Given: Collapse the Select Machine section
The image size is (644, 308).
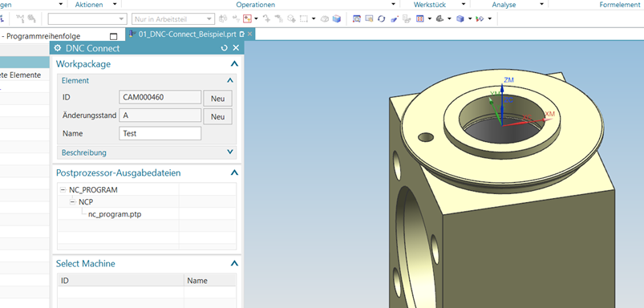Looking at the screenshot, I should coord(234,263).
